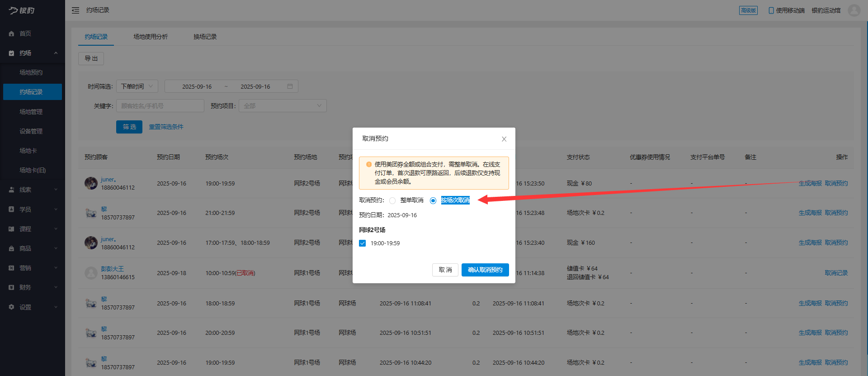Collapse the 约场 sidebar menu group
The height and width of the screenshot is (376, 868).
click(56, 53)
